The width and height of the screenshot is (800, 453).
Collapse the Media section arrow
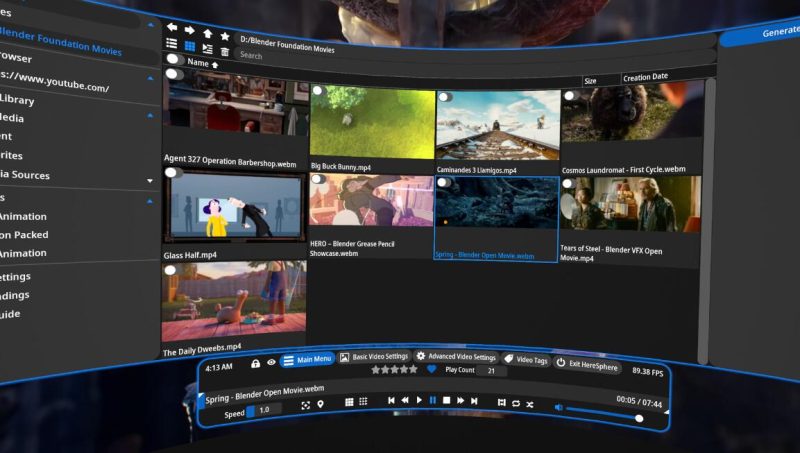coord(149,115)
